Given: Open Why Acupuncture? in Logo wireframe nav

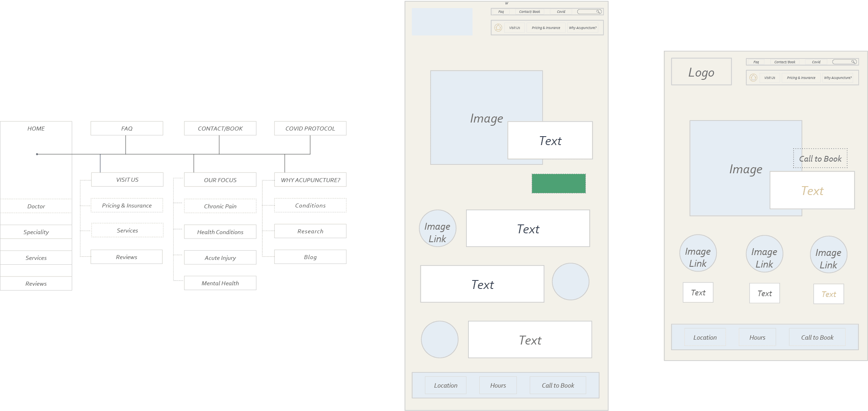Looking at the screenshot, I should 838,78.
